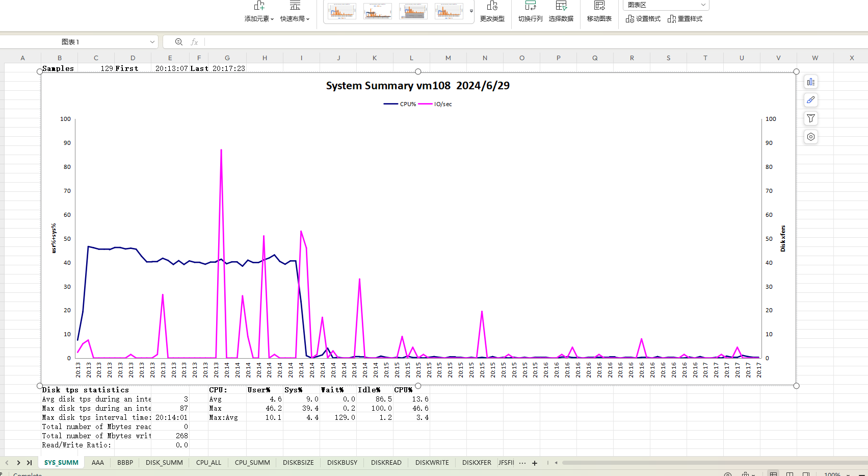Open Select Data (选择数据) dialog
Image resolution: width=868 pixels, height=476 pixels.
point(561,12)
